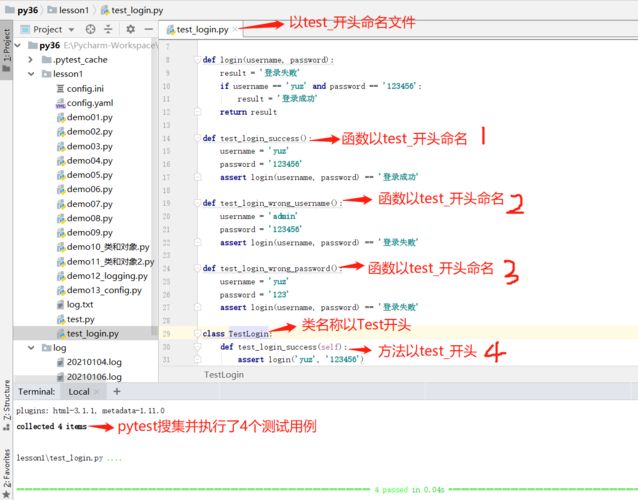Click the log folder icon in tree
The height and width of the screenshot is (500, 638).
(x=46, y=347)
